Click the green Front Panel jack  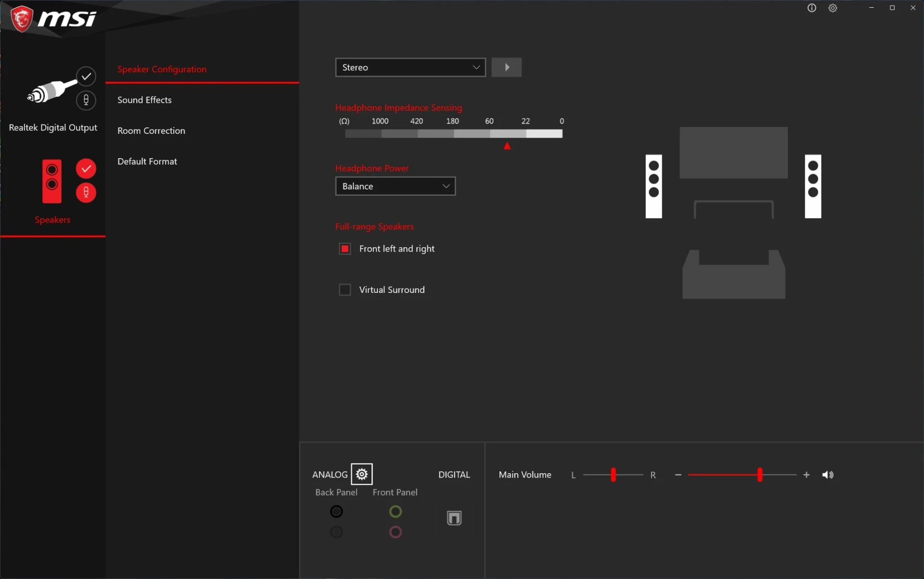click(x=396, y=512)
